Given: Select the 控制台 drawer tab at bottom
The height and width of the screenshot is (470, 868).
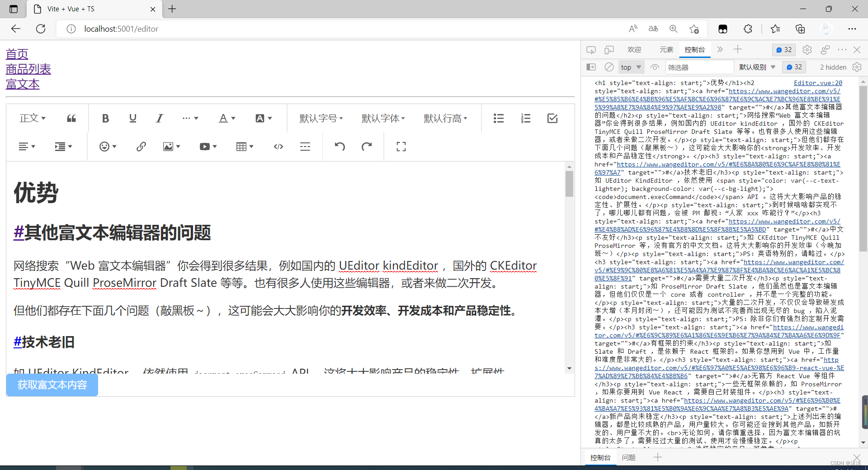Looking at the screenshot, I should coord(600,457).
